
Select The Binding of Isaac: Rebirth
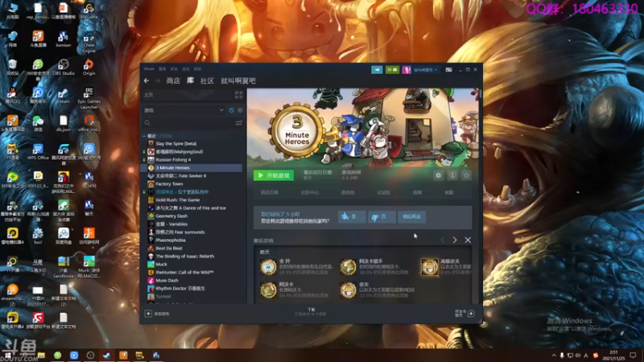tap(184, 256)
